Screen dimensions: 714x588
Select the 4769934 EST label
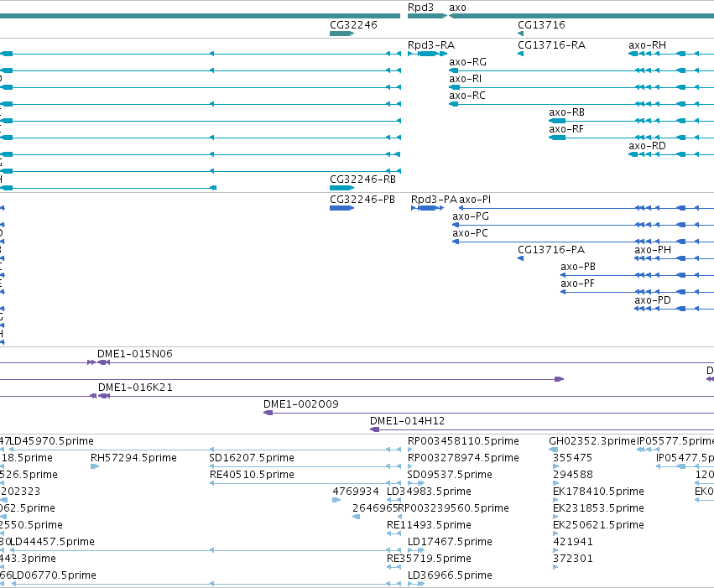(x=356, y=492)
